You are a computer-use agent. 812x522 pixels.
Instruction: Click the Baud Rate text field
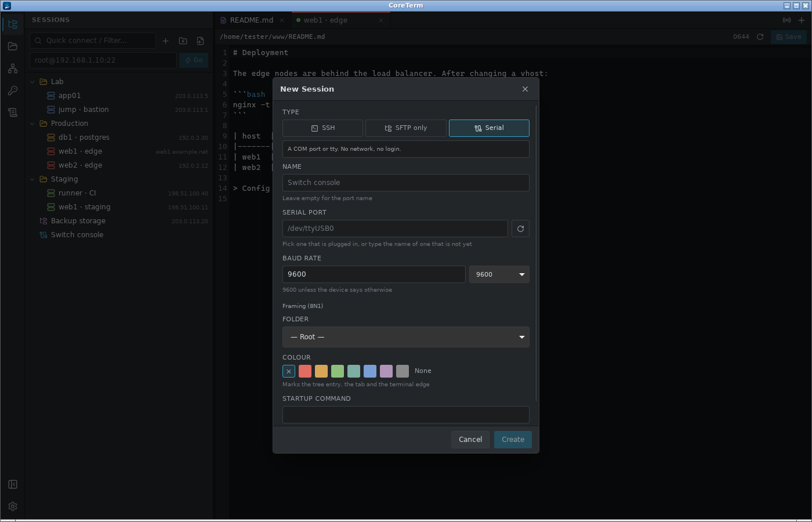click(374, 274)
